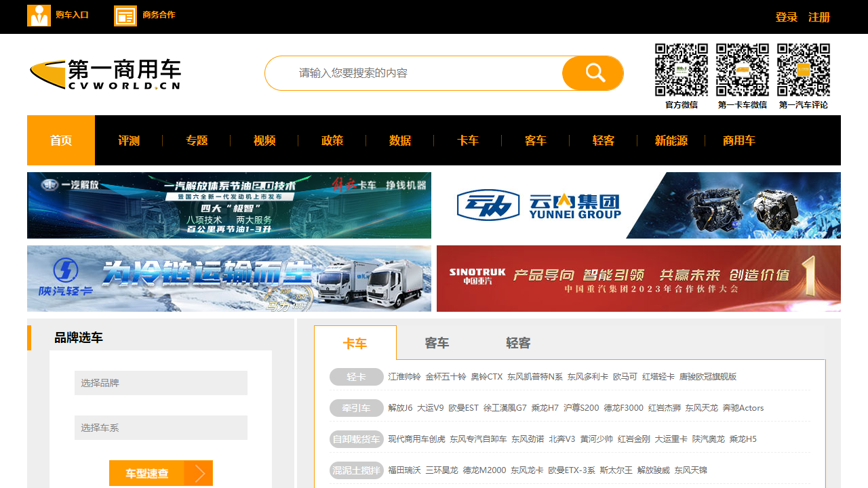This screenshot has height=488, width=868.
Task: Open the 商务合作 link
Action: (x=159, y=15)
